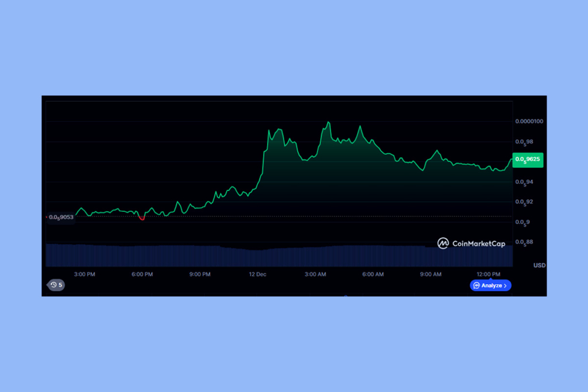
Task: Select the green current price tag 0.0₅9625
Action: pyautogui.click(x=527, y=160)
